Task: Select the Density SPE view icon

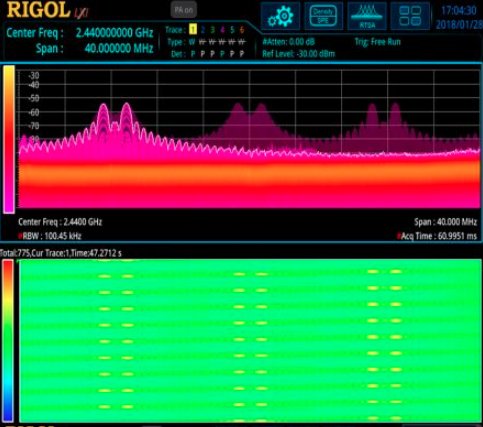Action: (323, 16)
